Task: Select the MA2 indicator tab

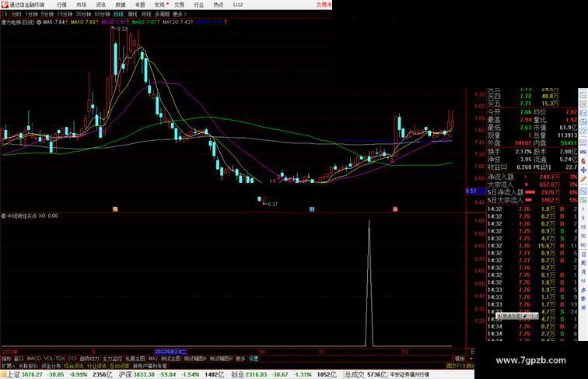Action: click(x=153, y=359)
